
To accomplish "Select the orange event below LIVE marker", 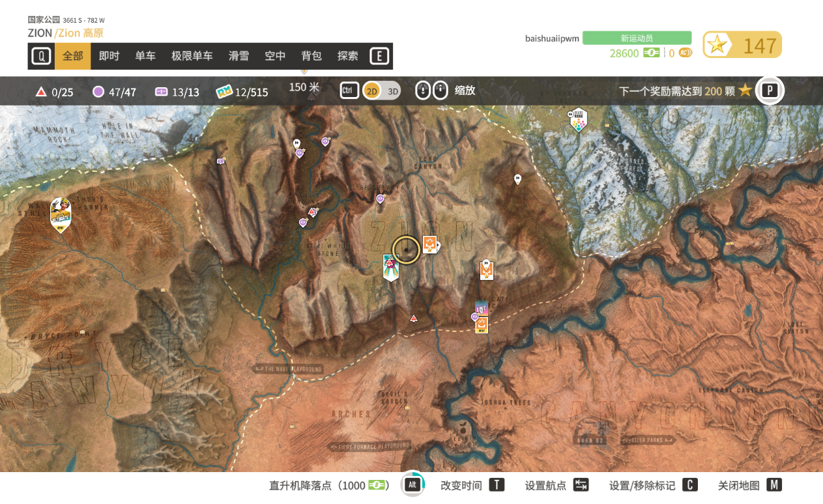I will (x=482, y=325).
